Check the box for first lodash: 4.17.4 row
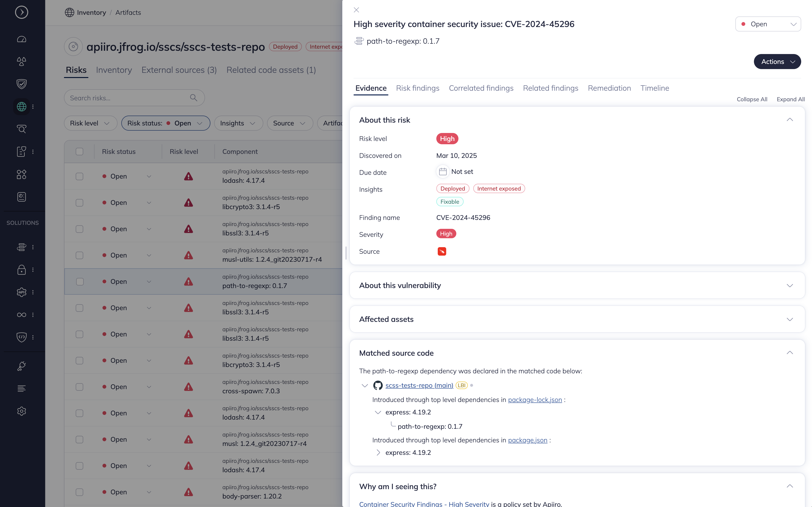Screen dimensions: 812x507 coord(79,176)
